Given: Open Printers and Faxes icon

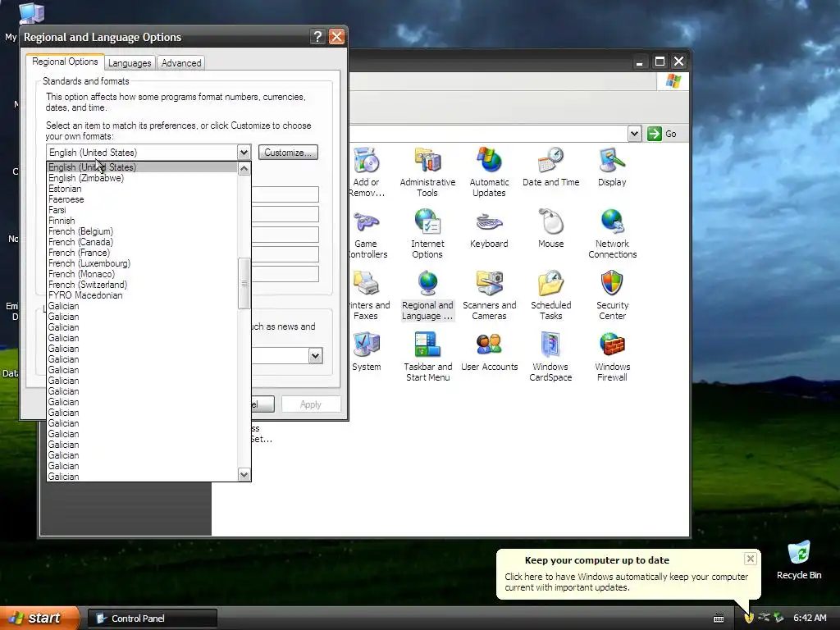Looking at the screenshot, I should [367, 295].
